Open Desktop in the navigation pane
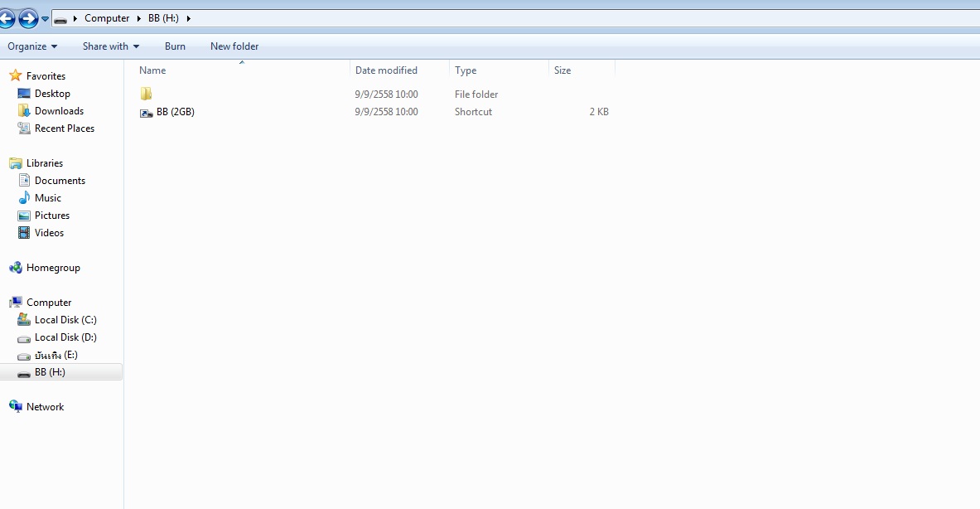The width and height of the screenshot is (980, 509). click(x=52, y=93)
